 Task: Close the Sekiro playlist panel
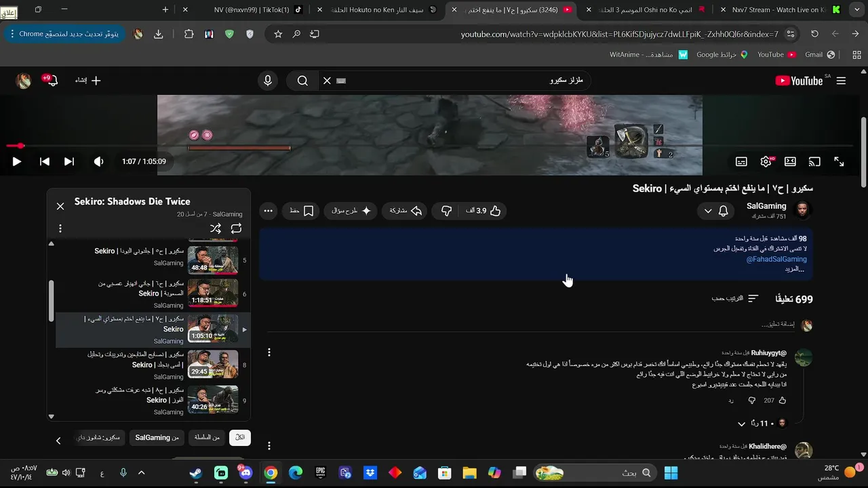60,206
